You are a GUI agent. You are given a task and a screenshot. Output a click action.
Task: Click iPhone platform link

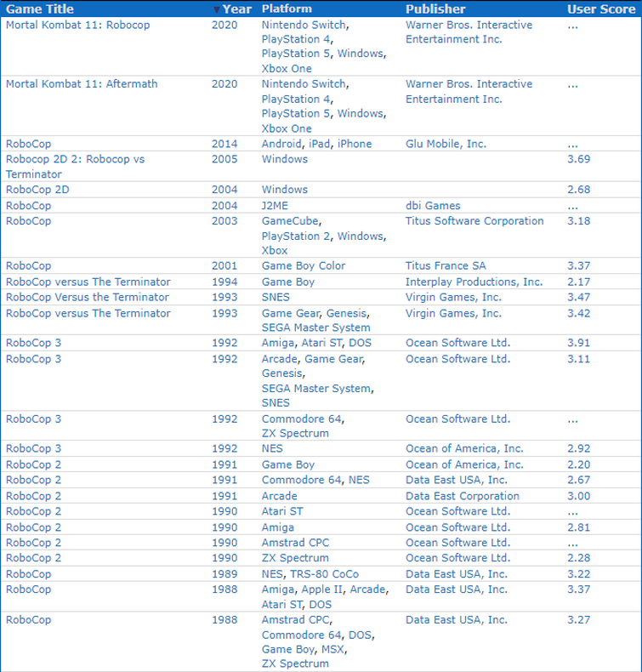[x=355, y=144]
